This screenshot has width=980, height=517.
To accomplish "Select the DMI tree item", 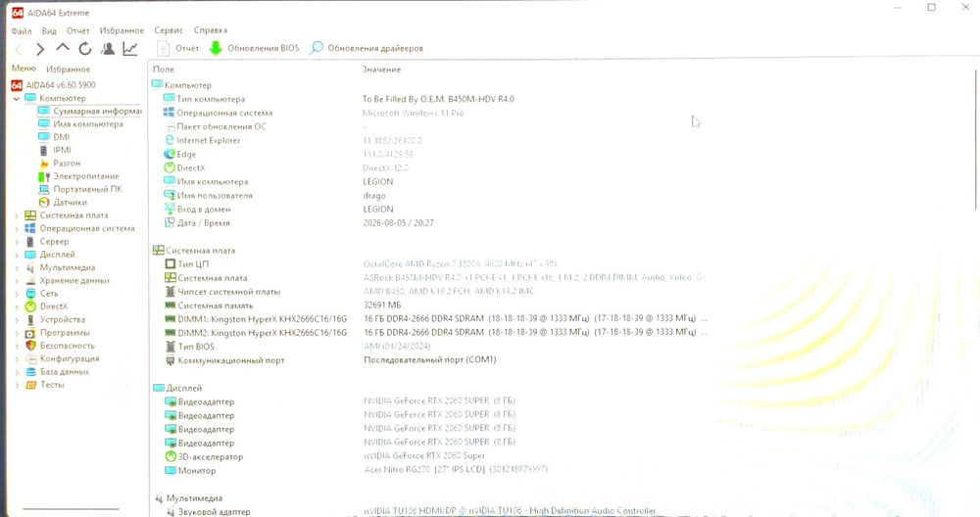I will point(54,137).
